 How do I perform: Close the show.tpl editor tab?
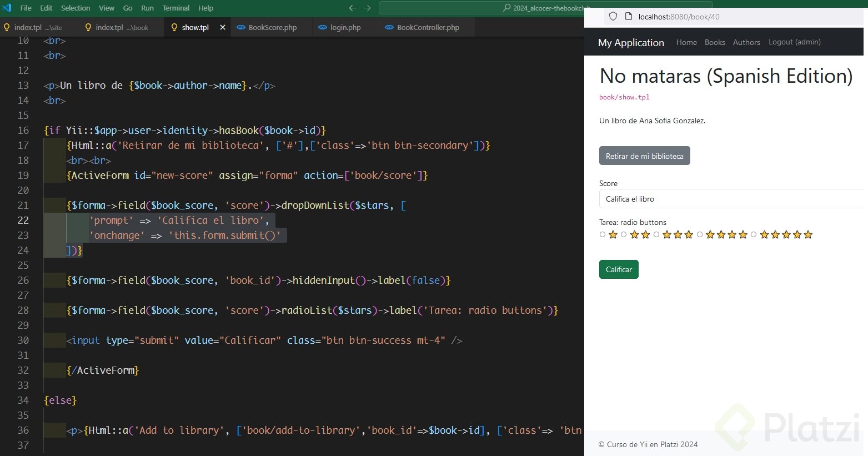pyautogui.click(x=223, y=27)
